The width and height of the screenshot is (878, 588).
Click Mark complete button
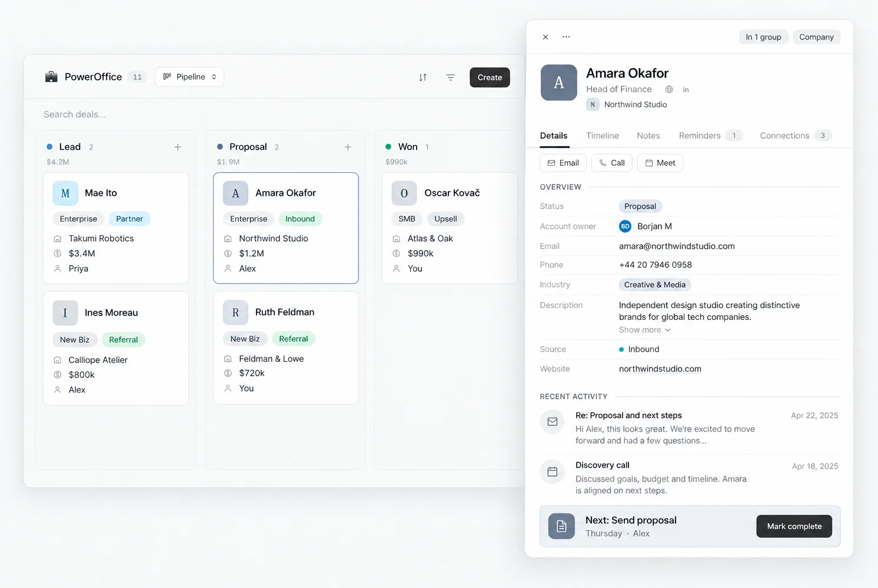pyautogui.click(x=794, y=526)
